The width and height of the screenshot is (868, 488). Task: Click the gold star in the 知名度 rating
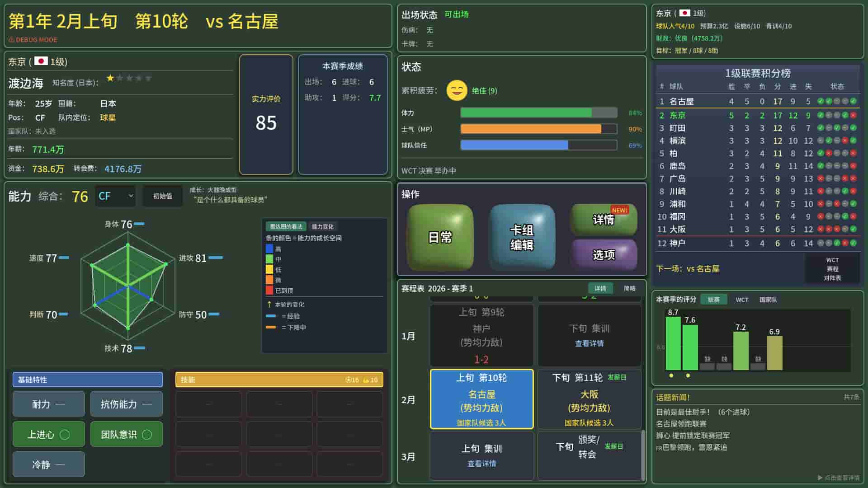pos(110,78)
